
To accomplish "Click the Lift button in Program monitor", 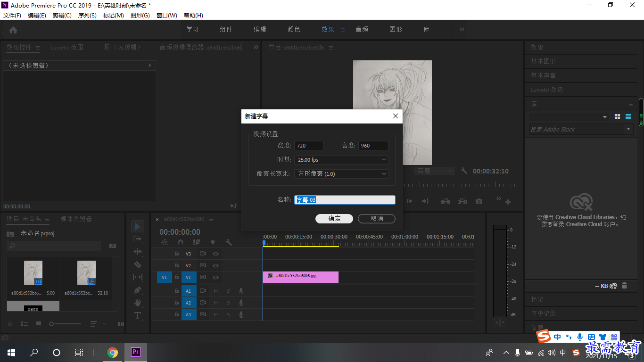I will (x=445, y=201).
